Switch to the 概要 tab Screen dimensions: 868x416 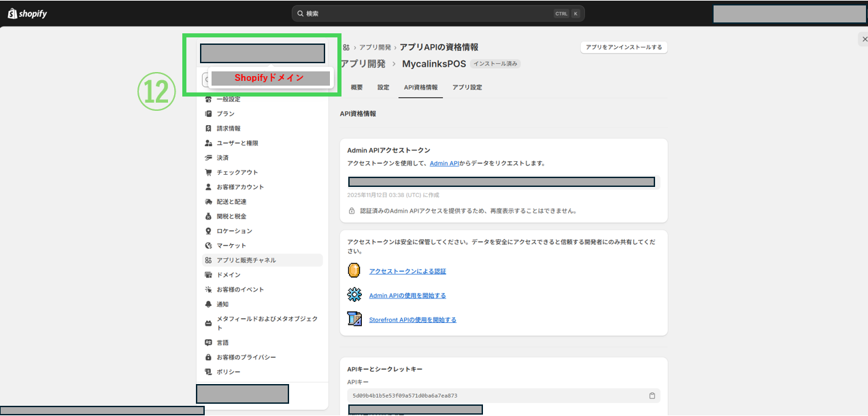356,88
